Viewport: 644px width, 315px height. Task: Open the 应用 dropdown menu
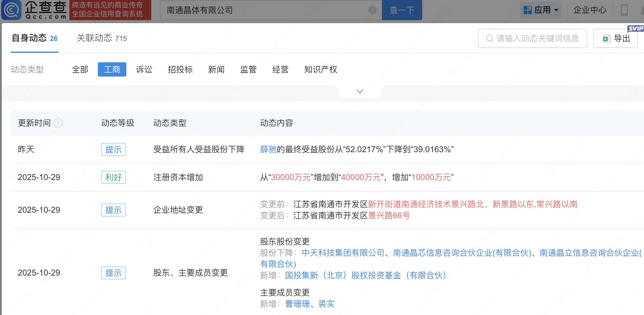coord(541,10)
